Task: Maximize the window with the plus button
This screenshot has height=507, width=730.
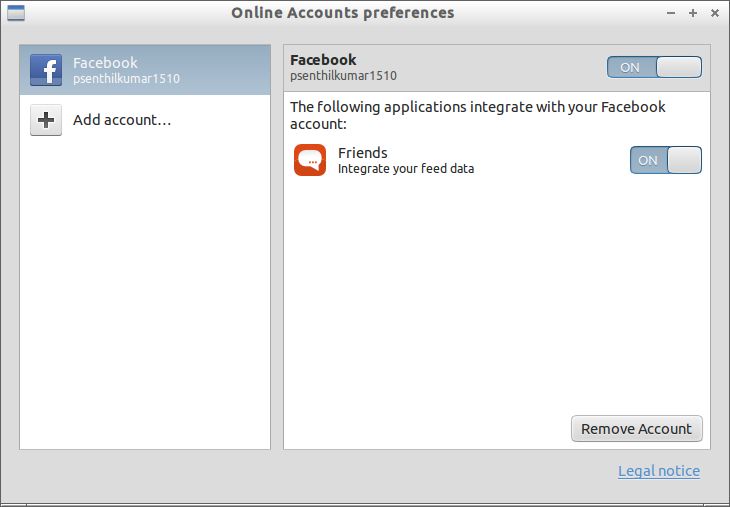Action: pos(693,13)
